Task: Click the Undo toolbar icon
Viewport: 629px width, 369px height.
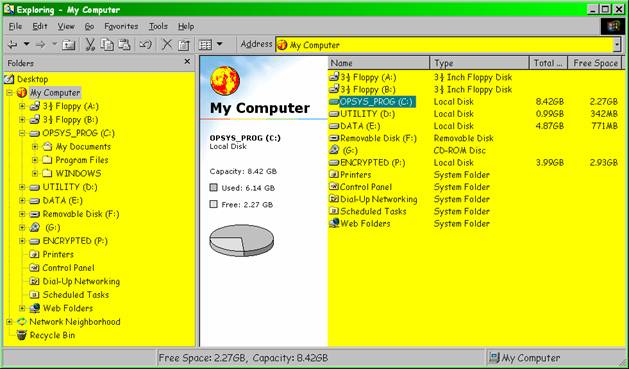Action: [145, 44]
